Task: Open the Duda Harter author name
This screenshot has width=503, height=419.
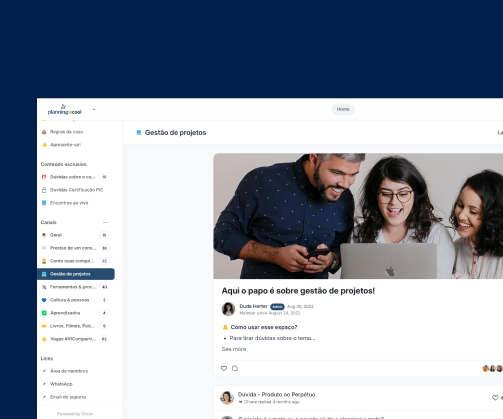Action: 253,306
